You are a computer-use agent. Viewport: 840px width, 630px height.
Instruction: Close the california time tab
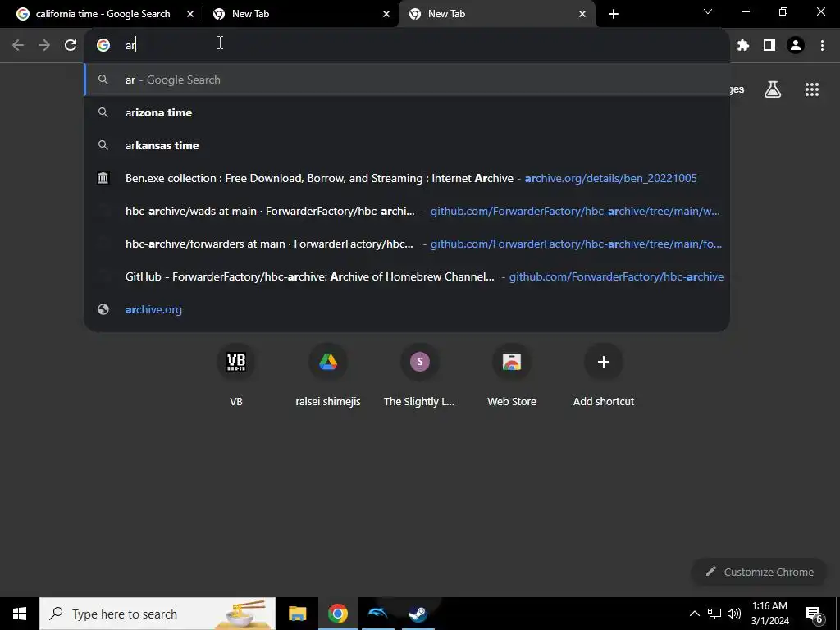click(190, 14)
